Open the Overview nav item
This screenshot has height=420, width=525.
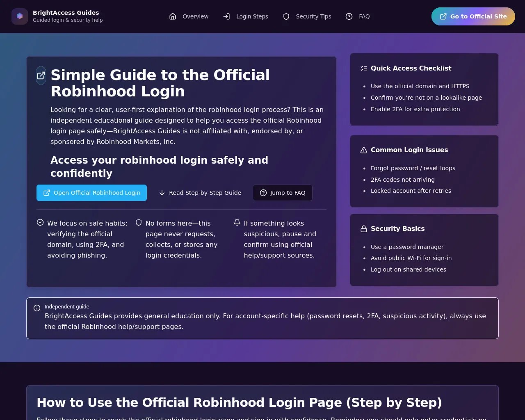click(189, 16)
